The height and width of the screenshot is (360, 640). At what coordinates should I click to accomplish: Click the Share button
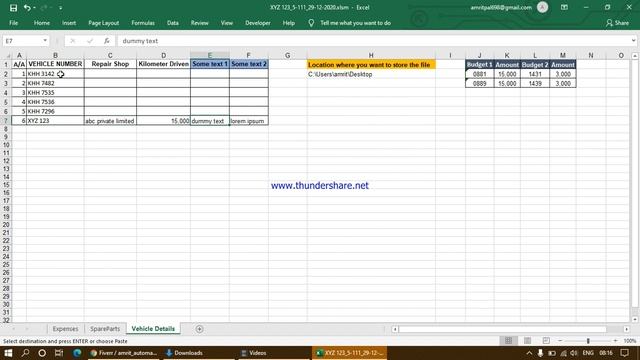click(x=618, y=23)
